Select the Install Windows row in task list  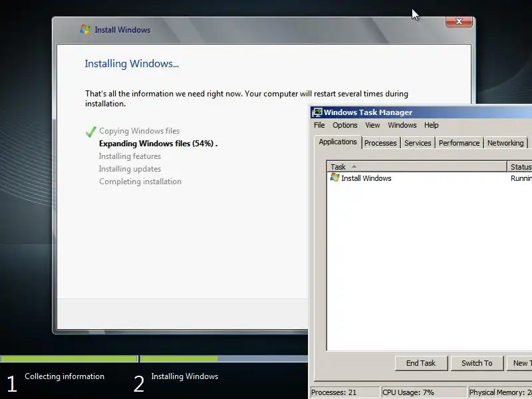(x=430, y=178)
